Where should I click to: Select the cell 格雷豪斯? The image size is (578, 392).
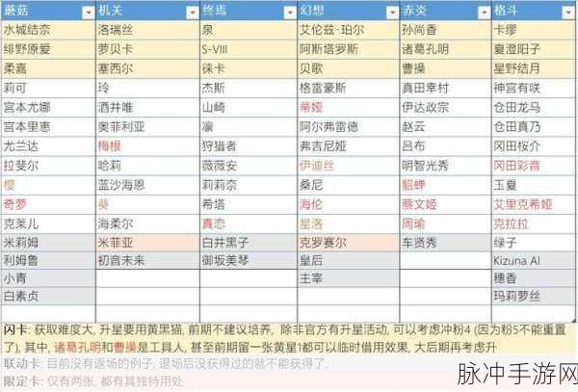[349, 88]
